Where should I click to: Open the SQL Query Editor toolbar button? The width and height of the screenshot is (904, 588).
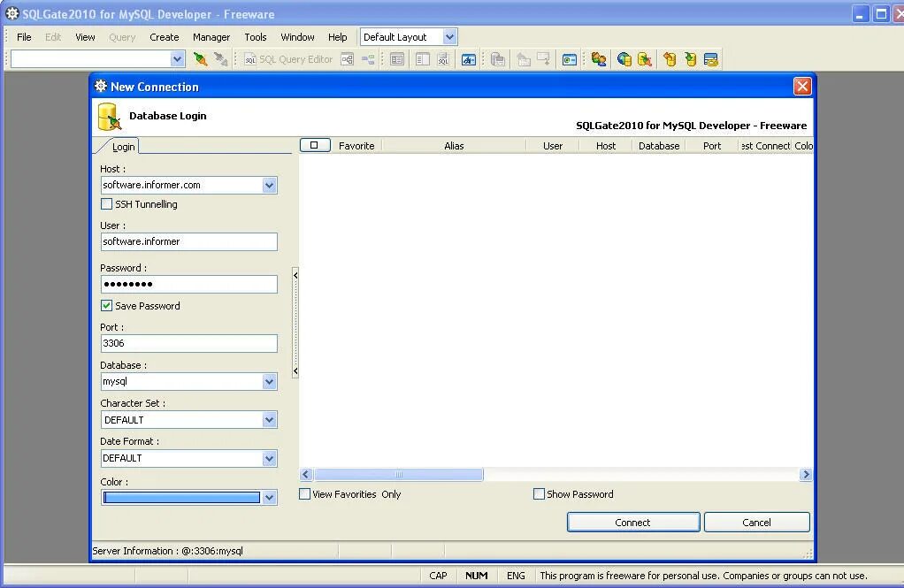click(288, 58)
